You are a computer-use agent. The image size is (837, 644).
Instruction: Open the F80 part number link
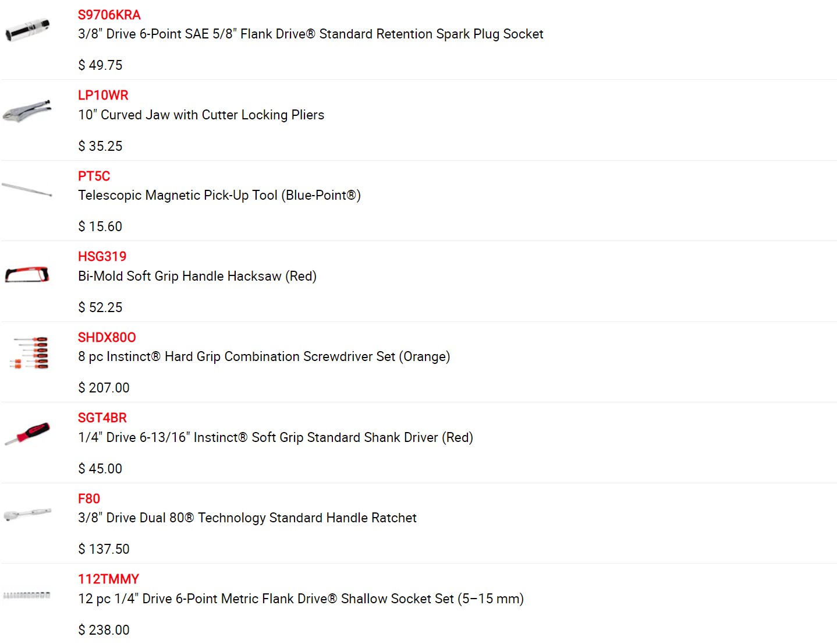[x=89, y=498]
